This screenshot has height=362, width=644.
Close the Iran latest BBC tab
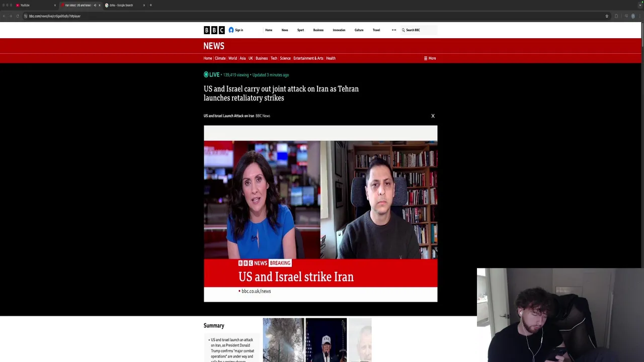coord(99,5)
